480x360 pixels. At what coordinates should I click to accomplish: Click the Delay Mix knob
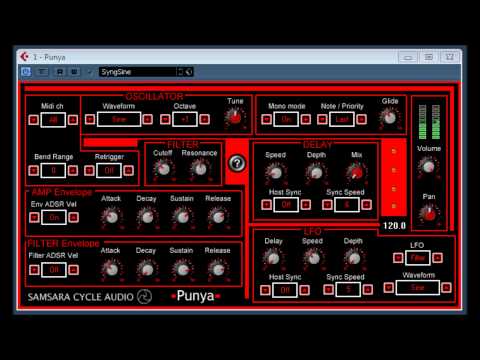[x=356, y=172]
